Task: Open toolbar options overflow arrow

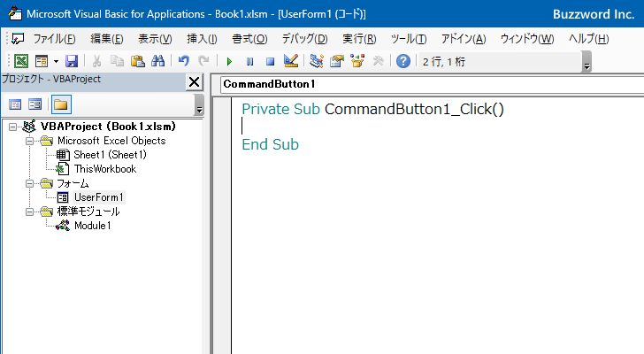Action: [586, 62]
